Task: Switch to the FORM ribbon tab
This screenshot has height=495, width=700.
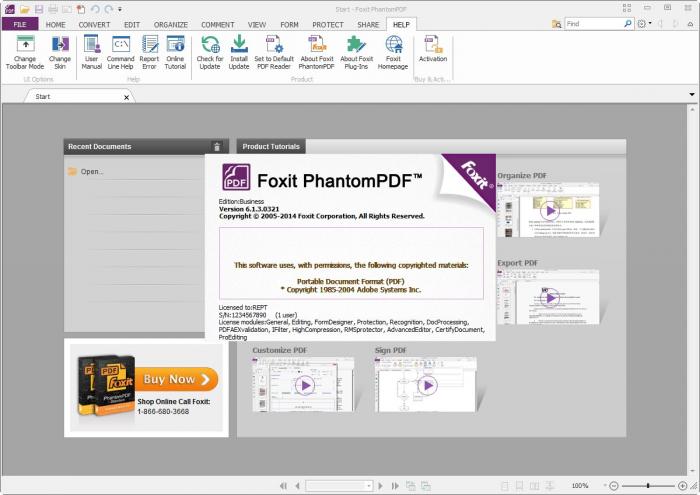Action: pyautogui.click(x=289, y=25)
